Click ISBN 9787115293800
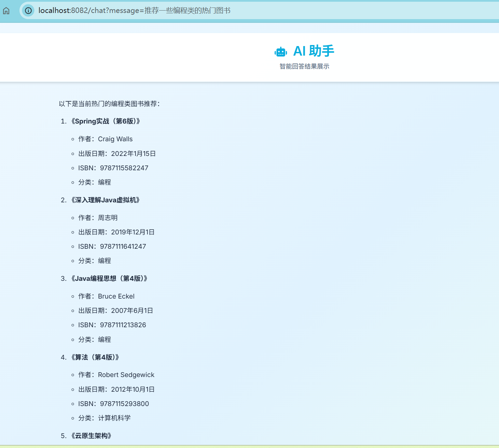 [x=113, y=404]
